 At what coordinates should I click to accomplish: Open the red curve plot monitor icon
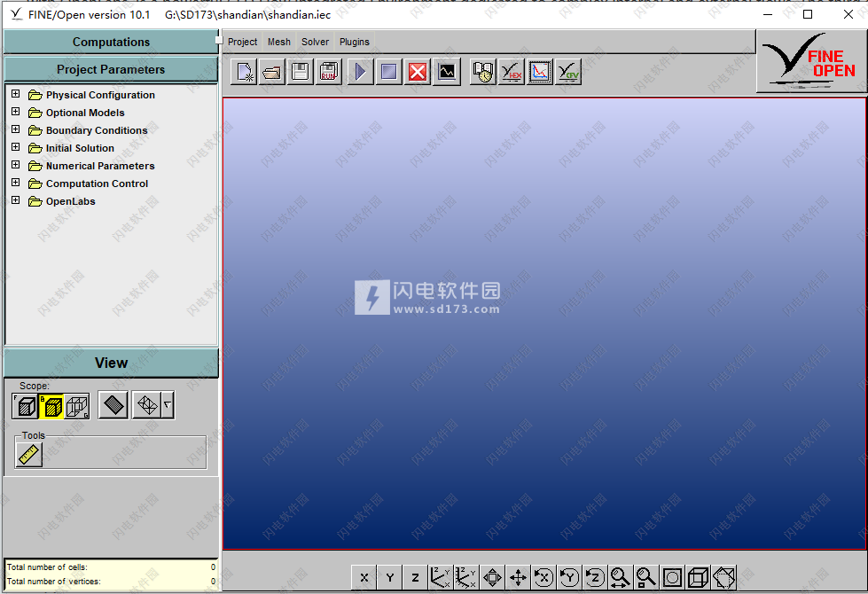pos(540,72)
